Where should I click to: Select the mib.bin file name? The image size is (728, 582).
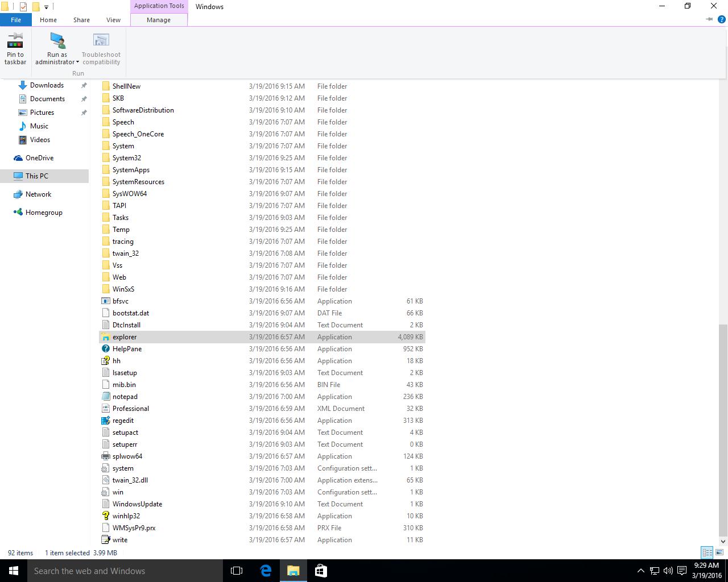124,385
